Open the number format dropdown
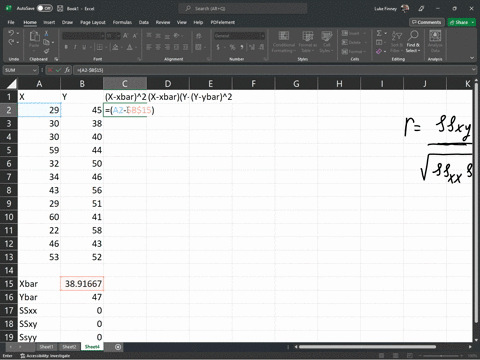 263,36
